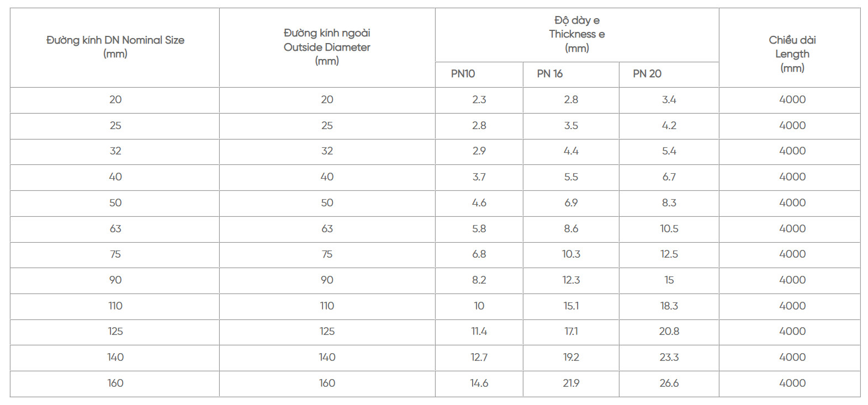
Task: Select the Outside Diameter header cell
Action: click(327, 47)
